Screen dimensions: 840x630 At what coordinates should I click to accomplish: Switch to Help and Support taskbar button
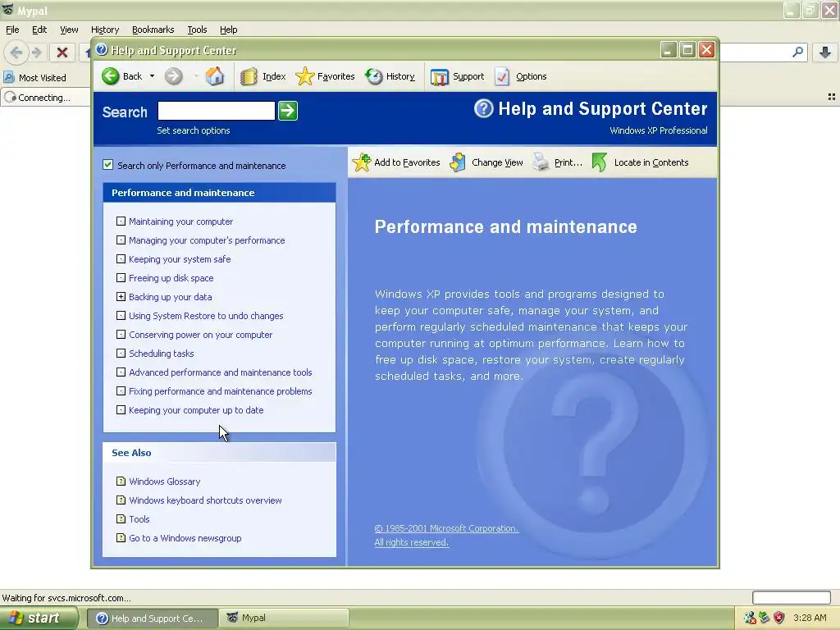(153, 619)
